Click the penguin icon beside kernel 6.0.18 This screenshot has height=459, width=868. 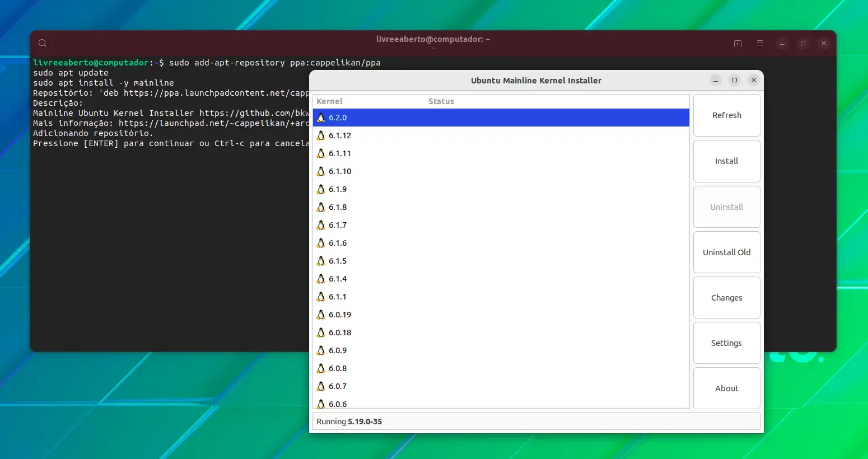point(321,332)
